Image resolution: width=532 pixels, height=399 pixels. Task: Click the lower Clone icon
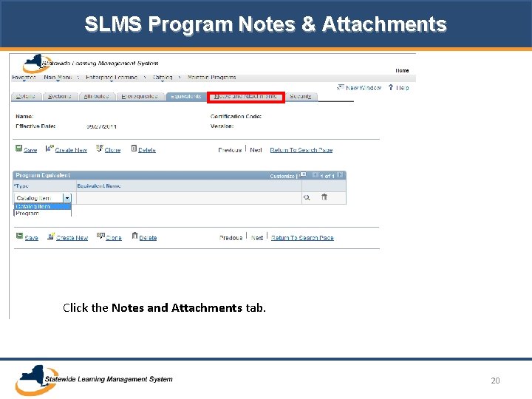coord(100,236)
